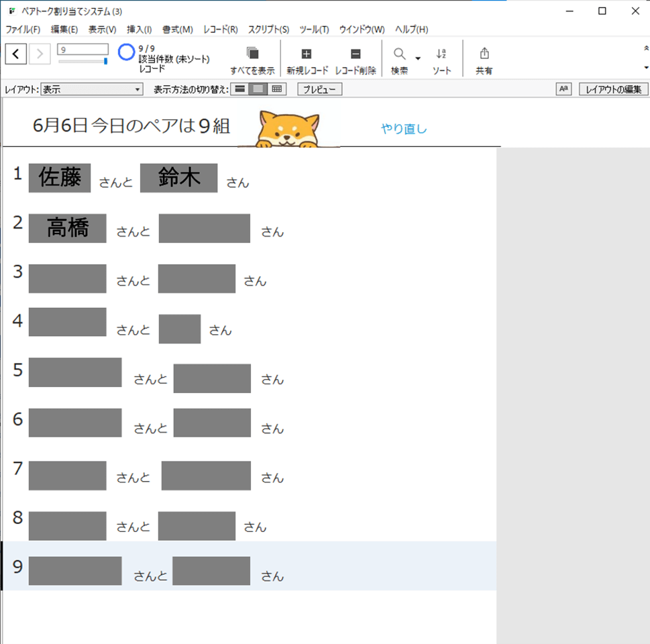Click the small second field in row 4
The image size is (650, 644).
click(180, 329)
